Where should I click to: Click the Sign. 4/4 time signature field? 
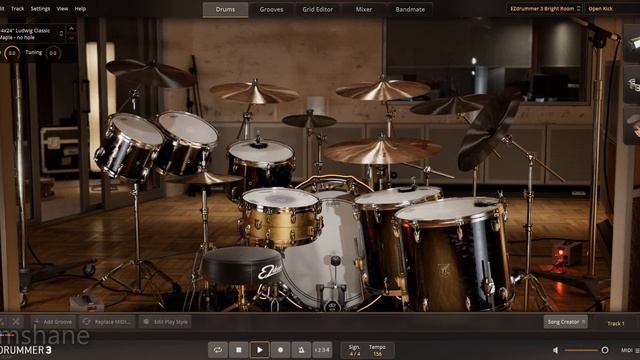[x=354, y=350]
